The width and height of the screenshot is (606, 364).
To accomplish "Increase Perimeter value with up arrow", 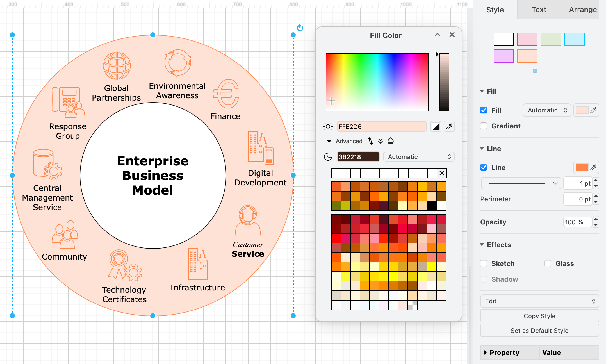I will coord(596,196).
